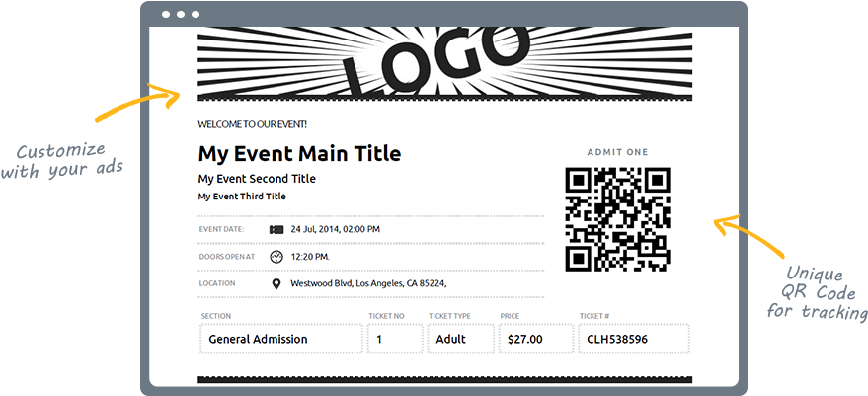The height and width of the screenshot is (396, 868).
Task: Click the My Event Main Title heading
Action: (299, 153)
